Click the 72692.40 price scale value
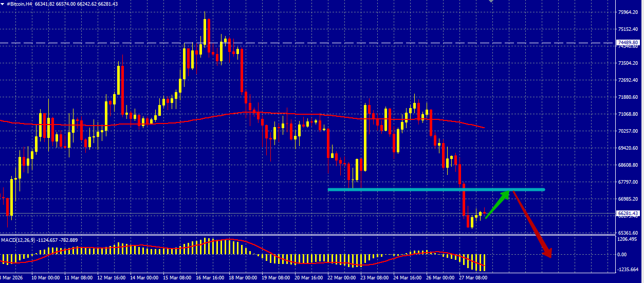Viewport: 644px width, 283px height. (628, 80)
